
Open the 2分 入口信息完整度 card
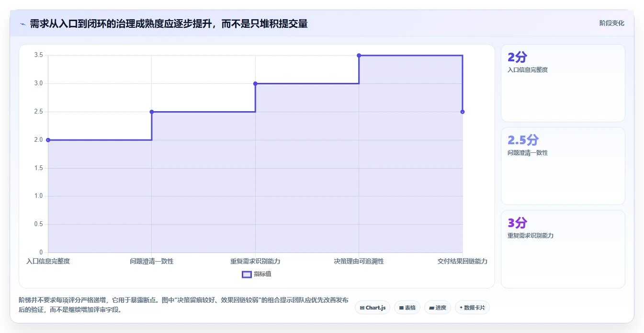coord(563,83)
